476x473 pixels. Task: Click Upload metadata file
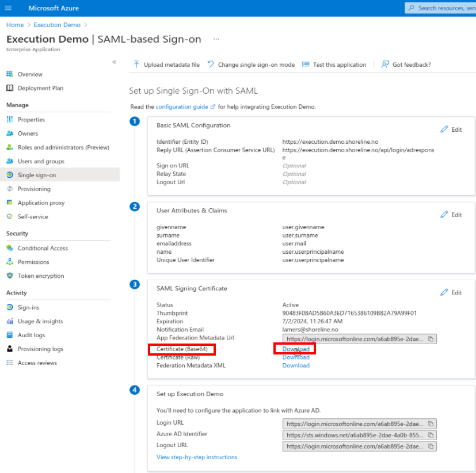click(166, 64)
